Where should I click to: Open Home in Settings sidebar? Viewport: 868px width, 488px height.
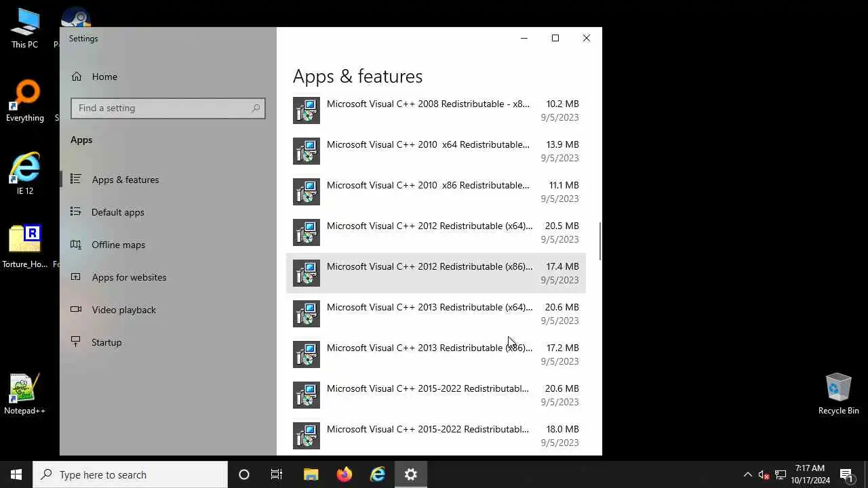[167, 77]
